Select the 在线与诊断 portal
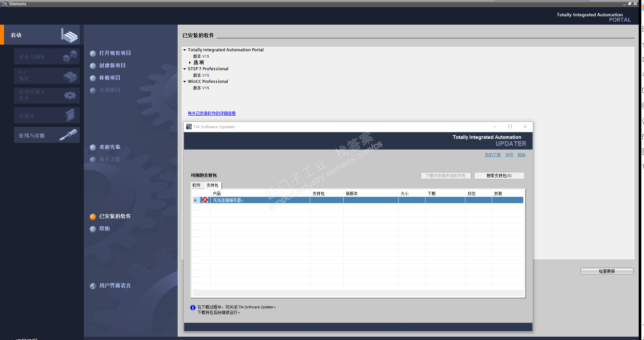Screen dimensions: 644x340 pos(47,135)
